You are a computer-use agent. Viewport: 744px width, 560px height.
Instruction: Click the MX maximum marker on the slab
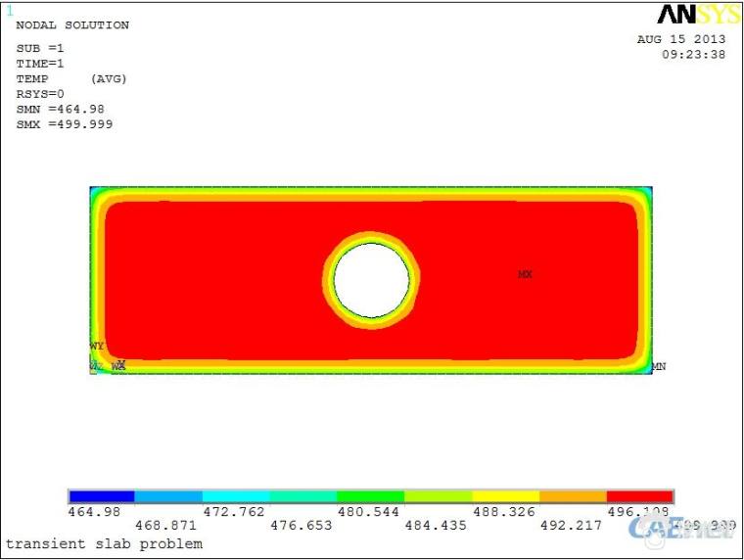point(525,275)
